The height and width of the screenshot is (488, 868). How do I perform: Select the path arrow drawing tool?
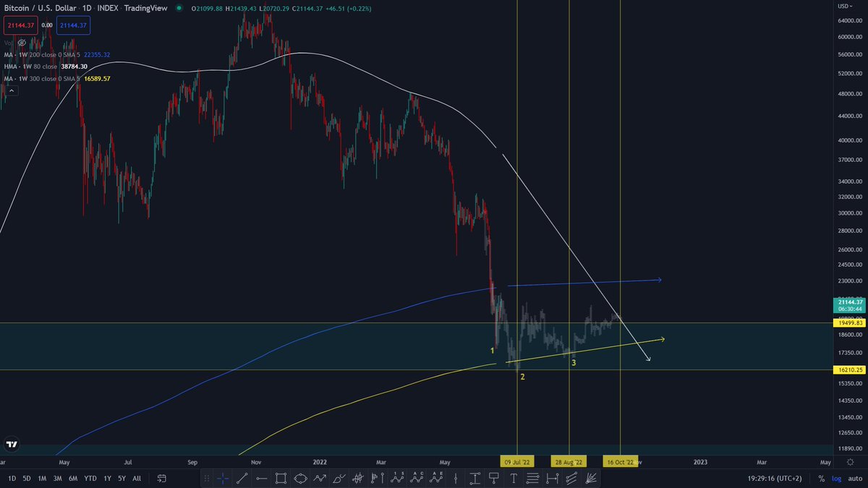[320, 478]
